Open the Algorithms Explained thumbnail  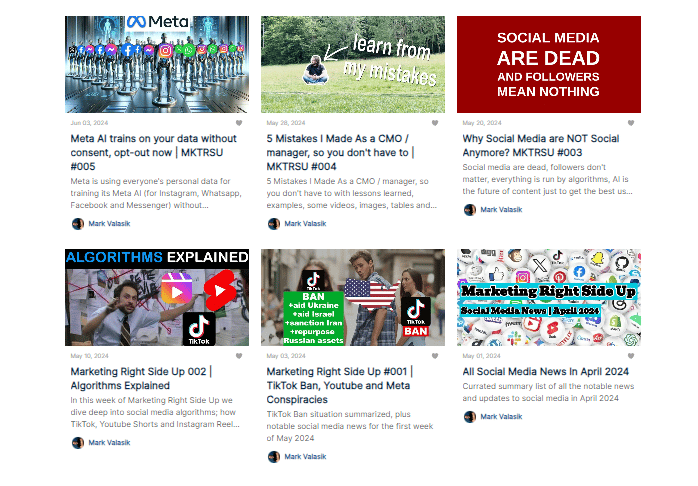[157, 297]
